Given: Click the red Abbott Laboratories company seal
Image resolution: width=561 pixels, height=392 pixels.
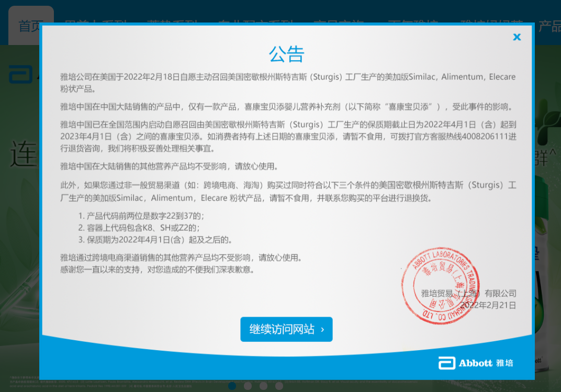Looking at the screenshot, I should tap(440, 286).
